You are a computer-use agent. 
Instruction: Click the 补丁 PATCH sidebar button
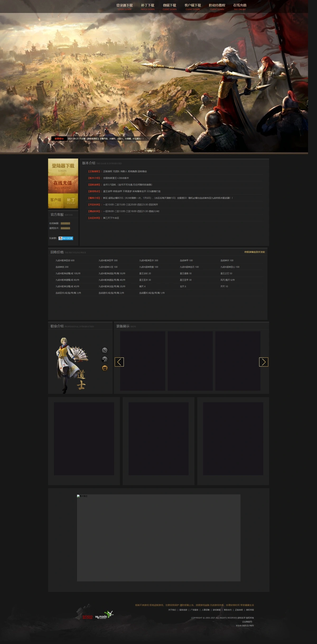(x=71, y=201)
